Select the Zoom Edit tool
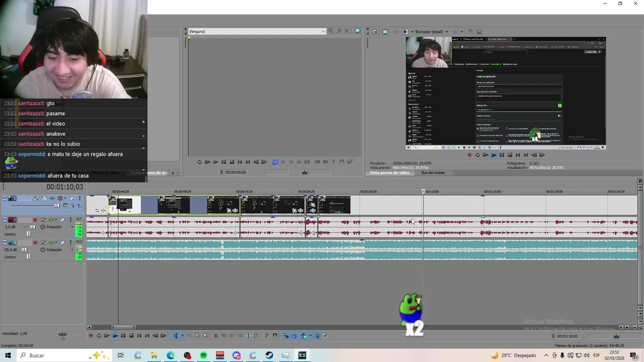Viewport: 644px width, 362px height. click(x=205, y=336)
